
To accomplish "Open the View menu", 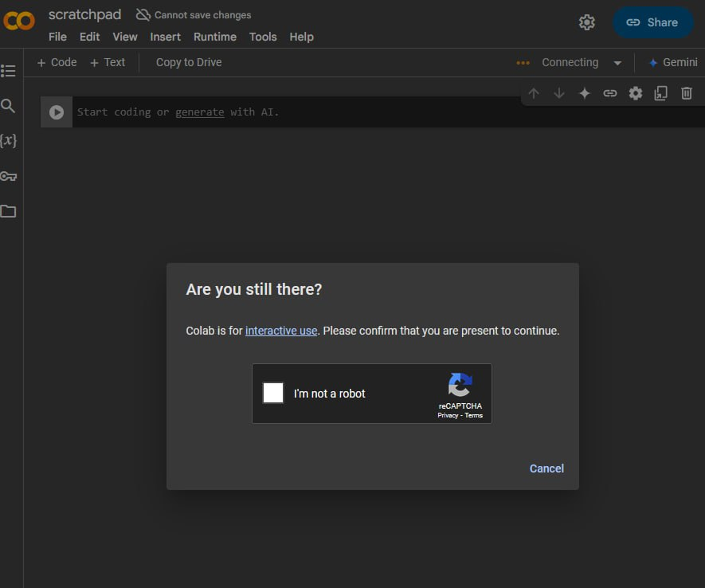I will pyautogui.click(x=125, y=37).
